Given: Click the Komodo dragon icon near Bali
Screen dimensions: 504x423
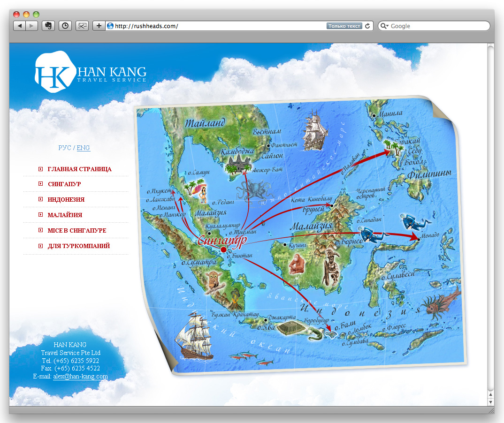Looking at the screenshot, I should 316,334.
